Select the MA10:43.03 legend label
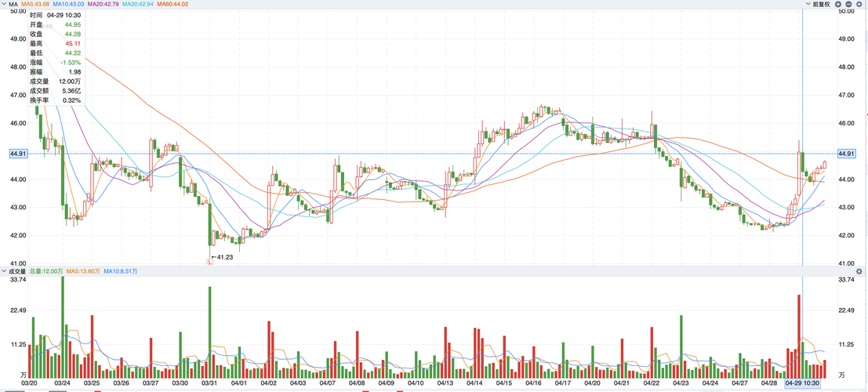The width and height of the screenshot is (868, 392). point(70,5)
